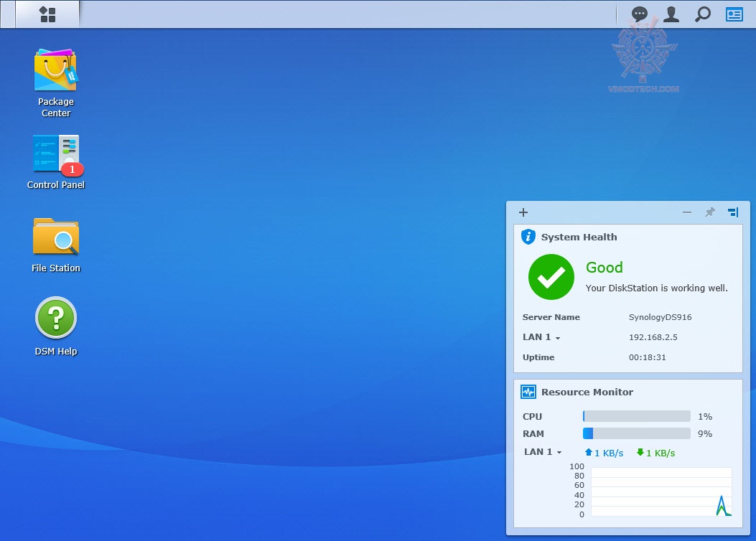Open Control Panel desktop icon

pyautogui.click(x=57, y=154)
